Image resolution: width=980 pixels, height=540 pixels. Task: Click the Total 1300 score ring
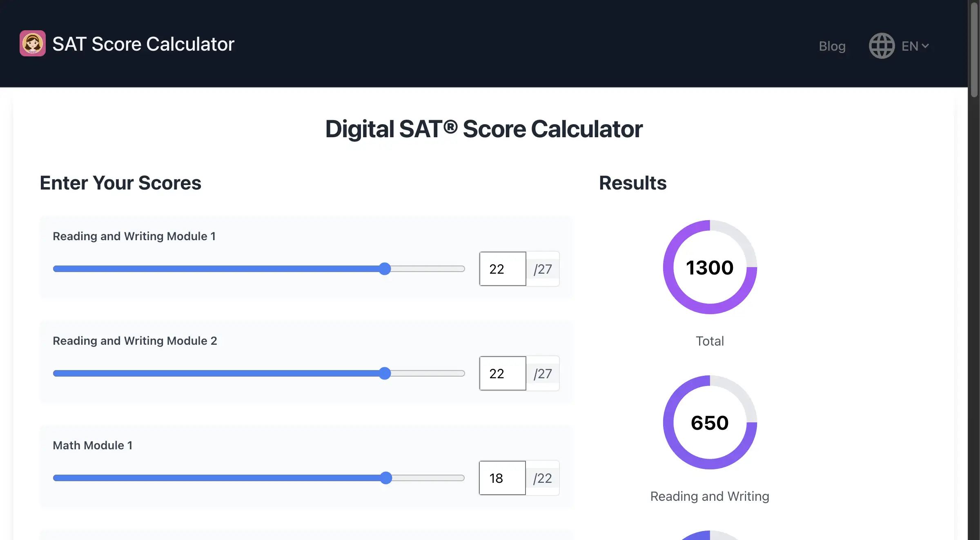(710, 268)
